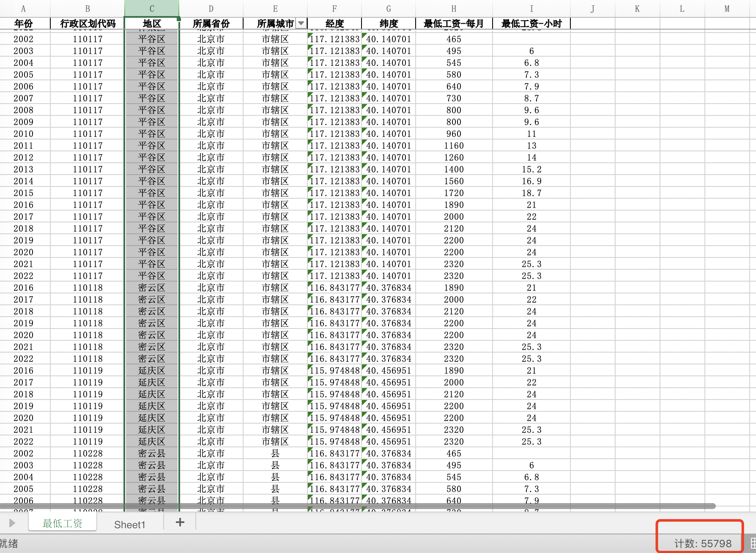Click the 地区 header cell

point(152,24)
